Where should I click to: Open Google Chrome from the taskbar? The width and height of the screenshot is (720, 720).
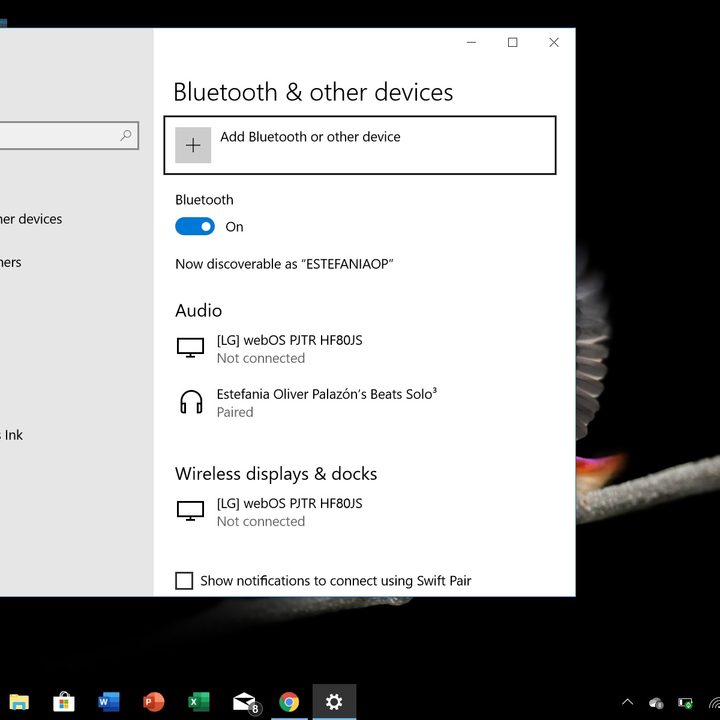click(289, 702)
